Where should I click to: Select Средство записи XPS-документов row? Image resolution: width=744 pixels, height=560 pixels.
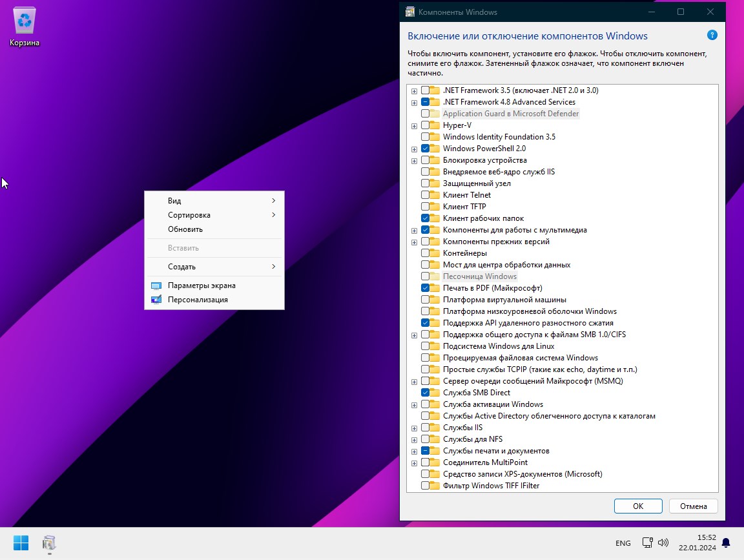click(522, 474)
